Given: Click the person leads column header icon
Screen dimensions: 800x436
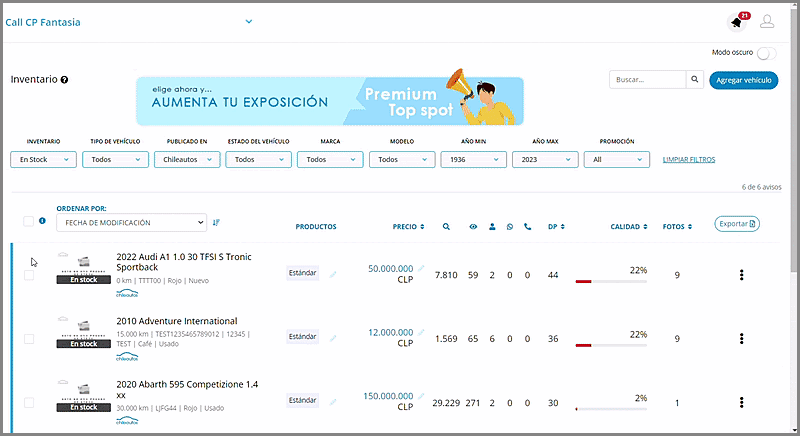Looking at the screenshot, I should click(492, 226).
